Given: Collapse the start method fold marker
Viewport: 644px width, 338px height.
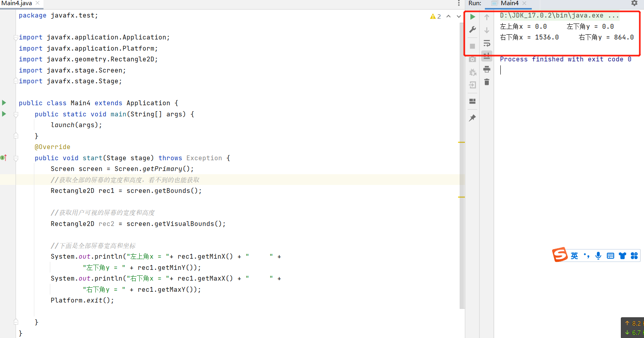Looking at the screenshot, I should [16, 158].
